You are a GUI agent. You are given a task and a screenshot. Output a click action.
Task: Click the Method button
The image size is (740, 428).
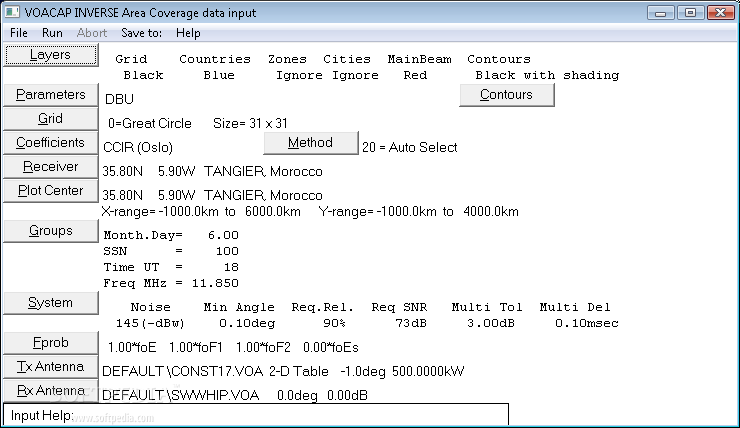[311, 143]
